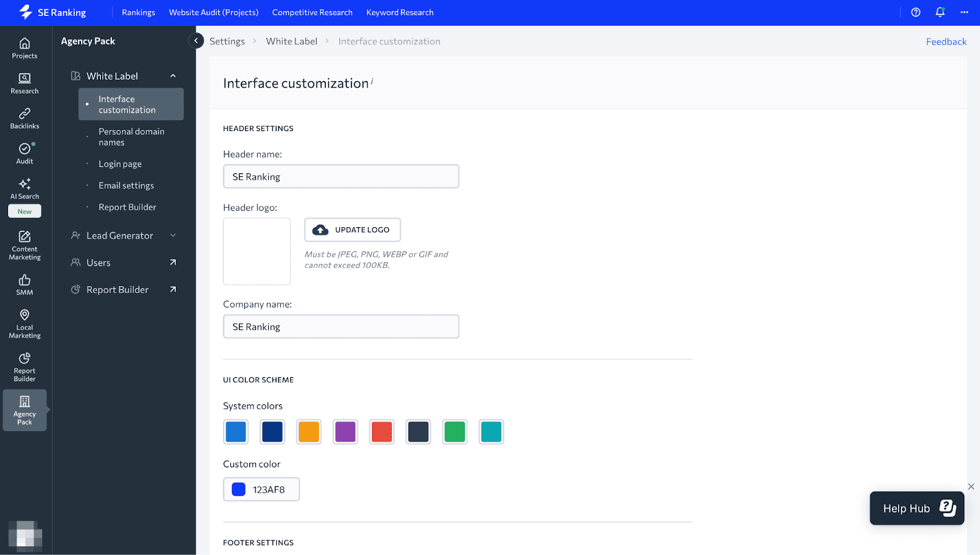Open Keyword Research menu
The image size is (980, 555).
point(400,12)
